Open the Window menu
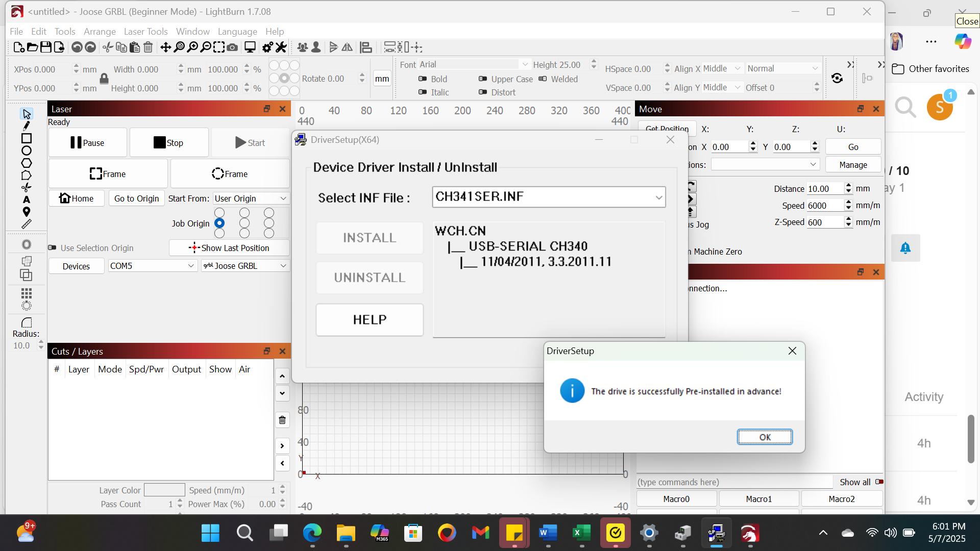This screenshot has height=551, width=980. pyautogui.click(x=193, y=32)
